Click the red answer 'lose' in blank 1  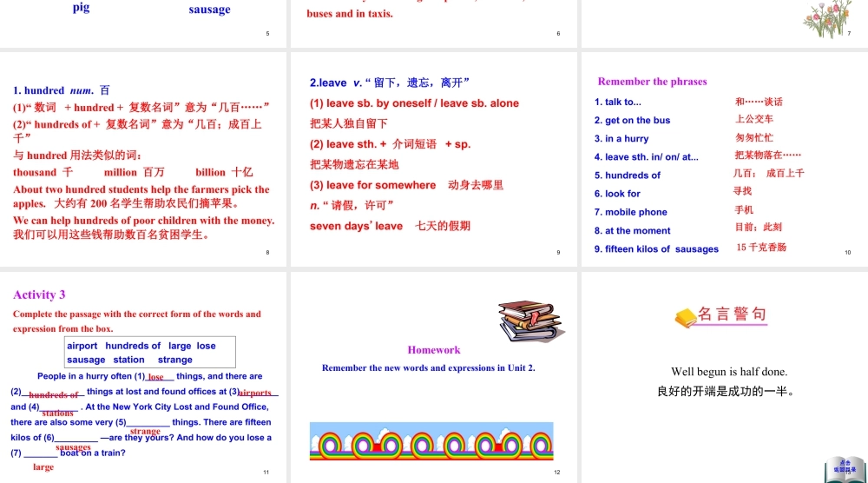(156, 377)
